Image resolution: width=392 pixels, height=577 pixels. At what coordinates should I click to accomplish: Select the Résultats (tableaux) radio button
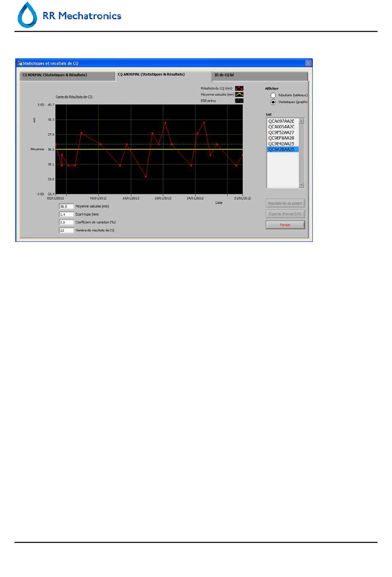pyautogui.click(x=273, y=95)
